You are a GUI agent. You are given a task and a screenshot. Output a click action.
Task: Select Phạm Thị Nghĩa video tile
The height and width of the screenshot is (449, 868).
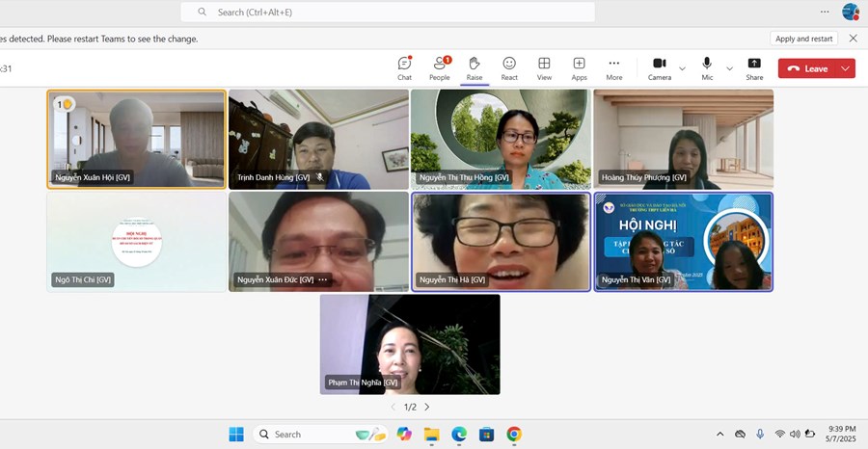coord(410,344)
